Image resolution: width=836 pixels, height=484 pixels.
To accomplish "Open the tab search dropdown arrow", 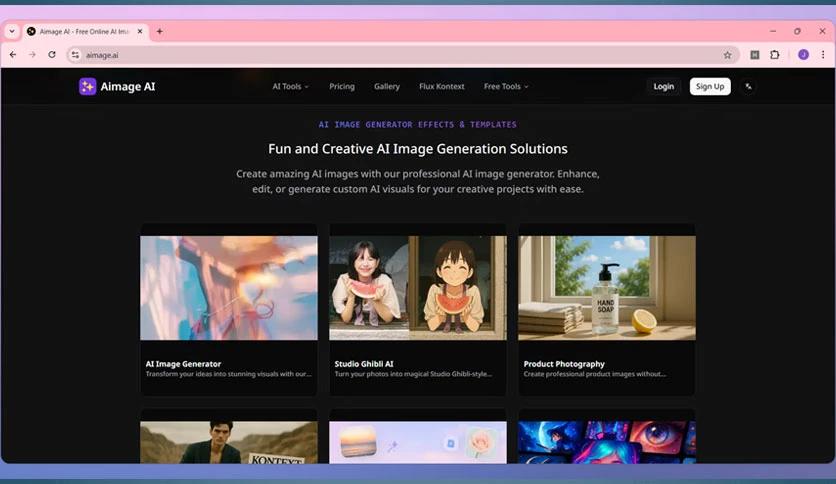I will pos(12,31).
